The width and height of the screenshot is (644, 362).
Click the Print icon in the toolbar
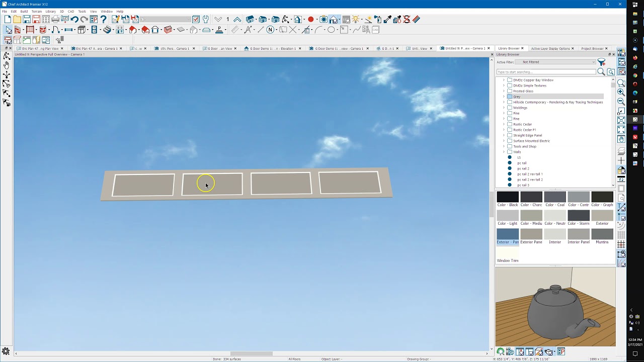(55, 20)
